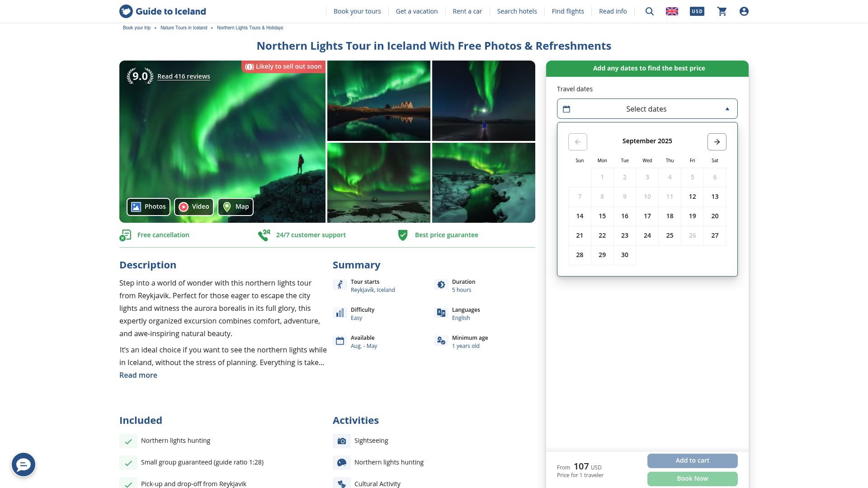
Task: Click the Book Now button
Action: click(x=692, y=479)
